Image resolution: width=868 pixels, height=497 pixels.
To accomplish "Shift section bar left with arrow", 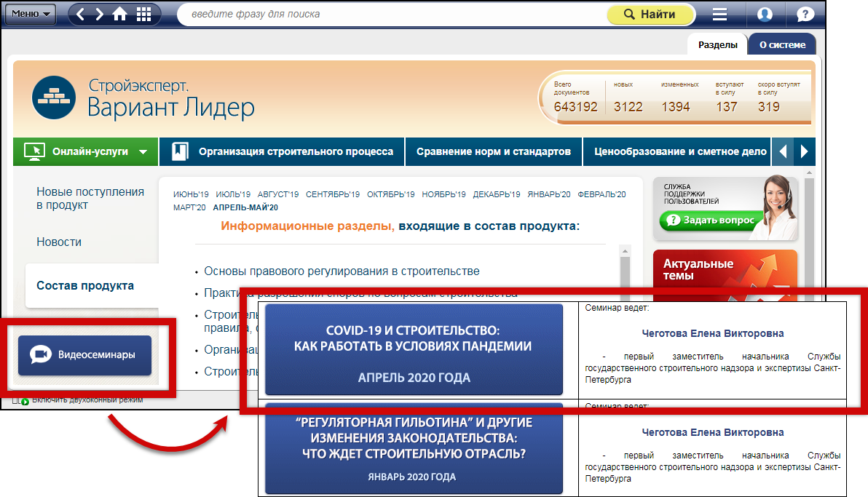I will [x=783, y=151].
